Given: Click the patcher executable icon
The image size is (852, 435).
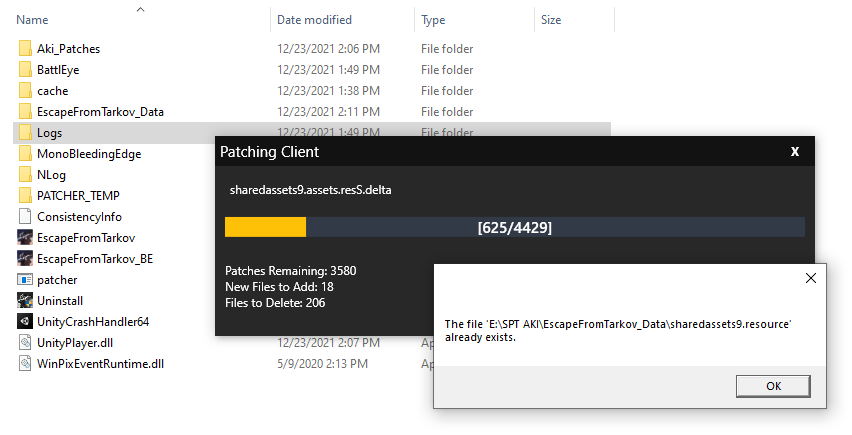Looking at the screenshot, I should (25, 280).
